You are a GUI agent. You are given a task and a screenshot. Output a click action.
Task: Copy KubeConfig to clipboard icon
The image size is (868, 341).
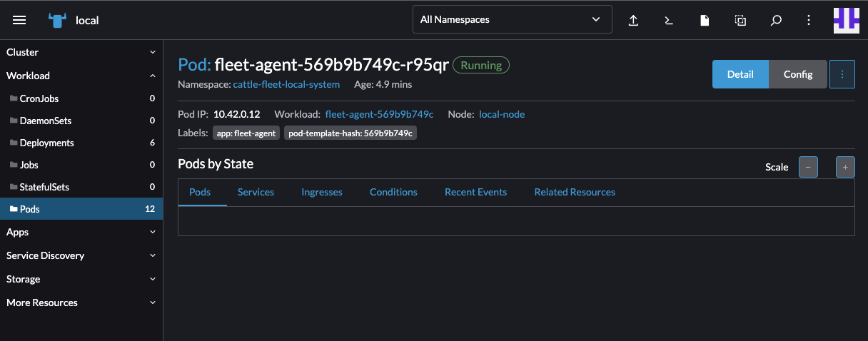(740, 20)
